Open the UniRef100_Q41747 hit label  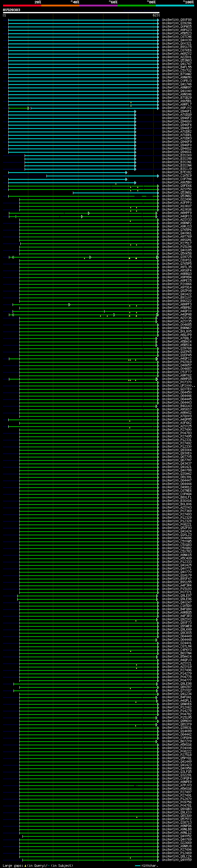click(x=177, y=64)
